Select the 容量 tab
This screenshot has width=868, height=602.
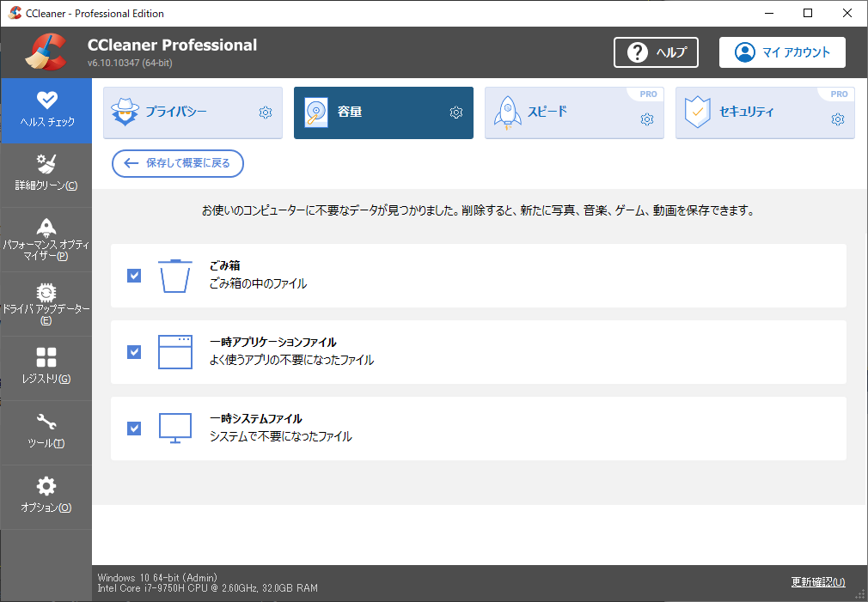(383, 112)
